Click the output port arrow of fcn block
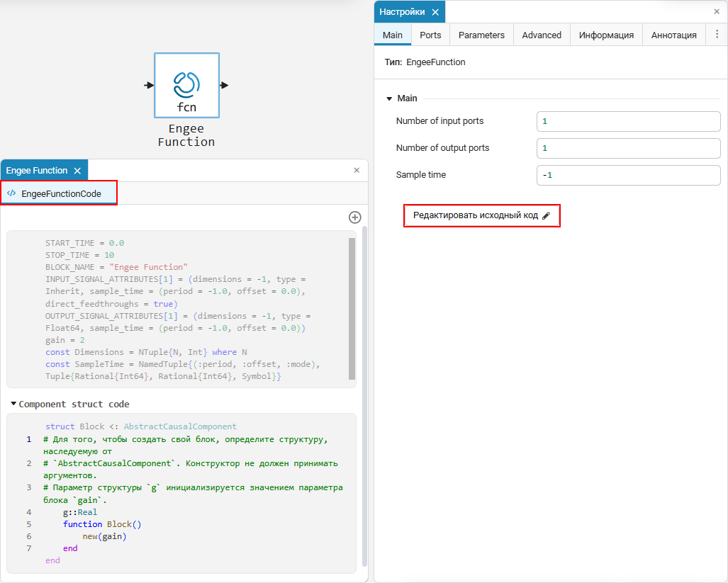 click(224, 85)
